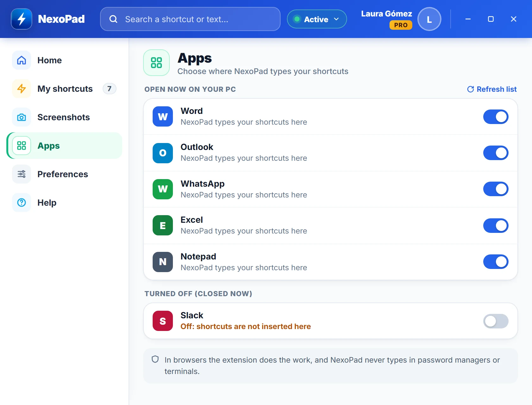Disable the Outlook toggle

pos(496,153)
